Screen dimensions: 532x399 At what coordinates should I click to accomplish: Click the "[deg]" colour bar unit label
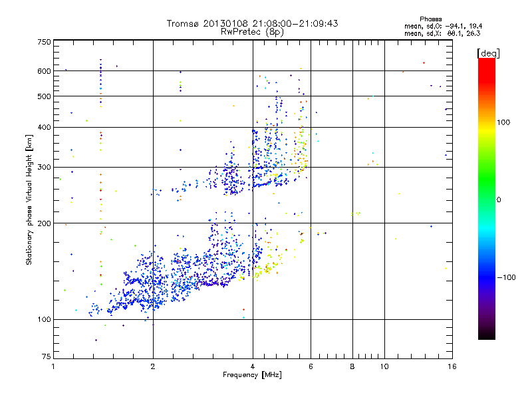[x=488, y=53]
